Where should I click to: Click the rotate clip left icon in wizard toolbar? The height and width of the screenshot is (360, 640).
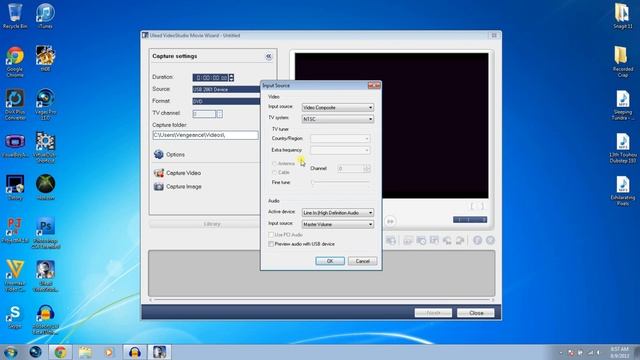click(447, 240)
